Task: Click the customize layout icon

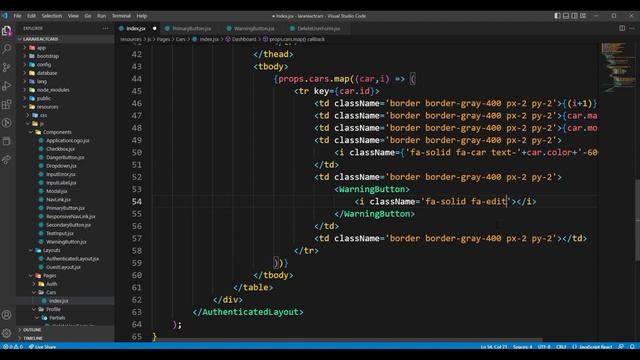Action: 583,16
